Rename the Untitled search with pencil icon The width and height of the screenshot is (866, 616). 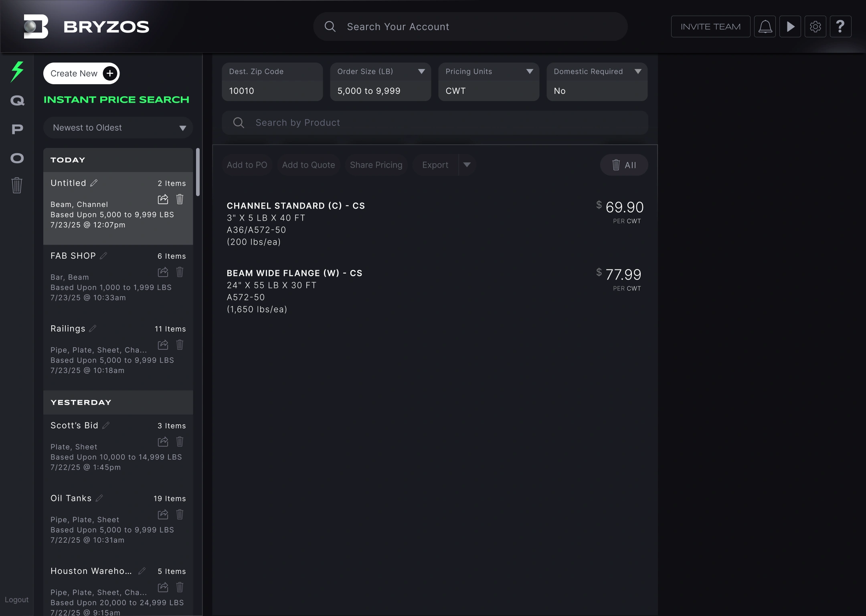point(94,183)
